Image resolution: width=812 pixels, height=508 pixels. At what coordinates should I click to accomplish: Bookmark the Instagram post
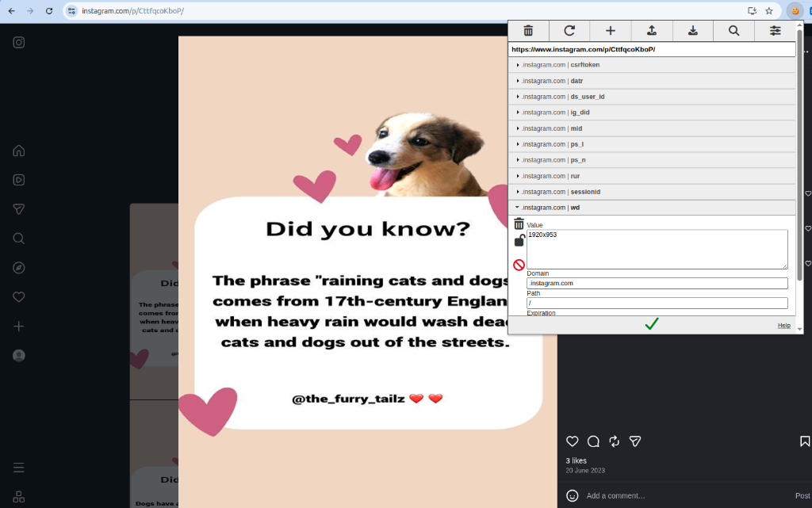(805, 441)
